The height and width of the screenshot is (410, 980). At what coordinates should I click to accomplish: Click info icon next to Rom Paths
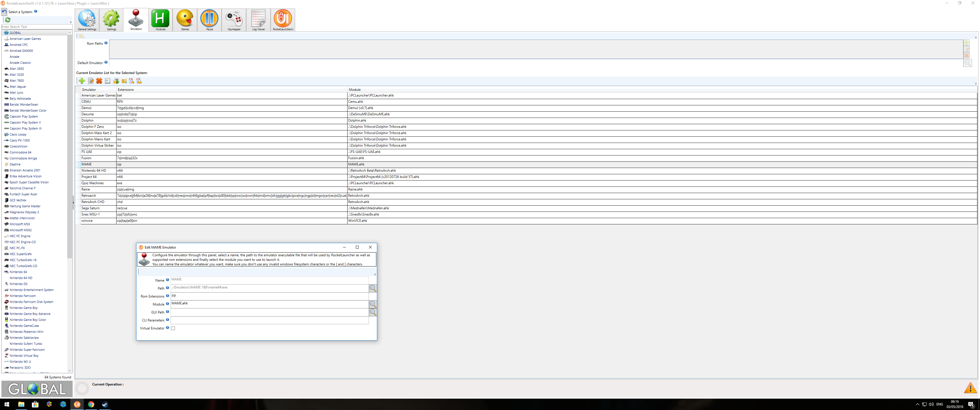(106, 43)
